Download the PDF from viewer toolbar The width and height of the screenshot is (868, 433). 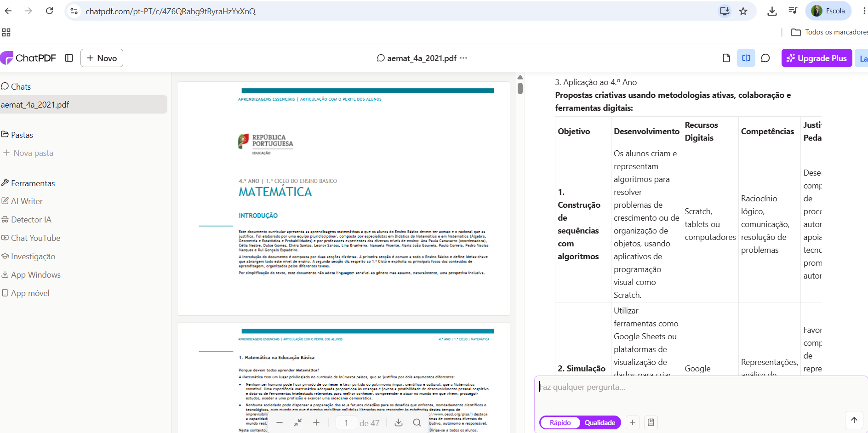click(x=399, y=422)
